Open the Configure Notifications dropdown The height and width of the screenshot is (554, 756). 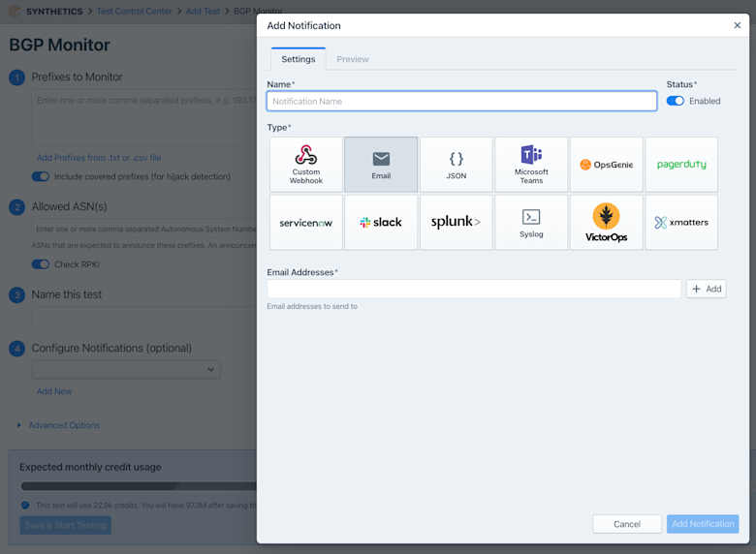click(x=126, y=369)
